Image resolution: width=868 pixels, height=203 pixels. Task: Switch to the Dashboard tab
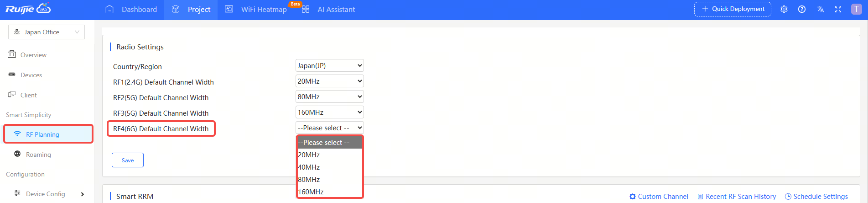tap(131, 10)
